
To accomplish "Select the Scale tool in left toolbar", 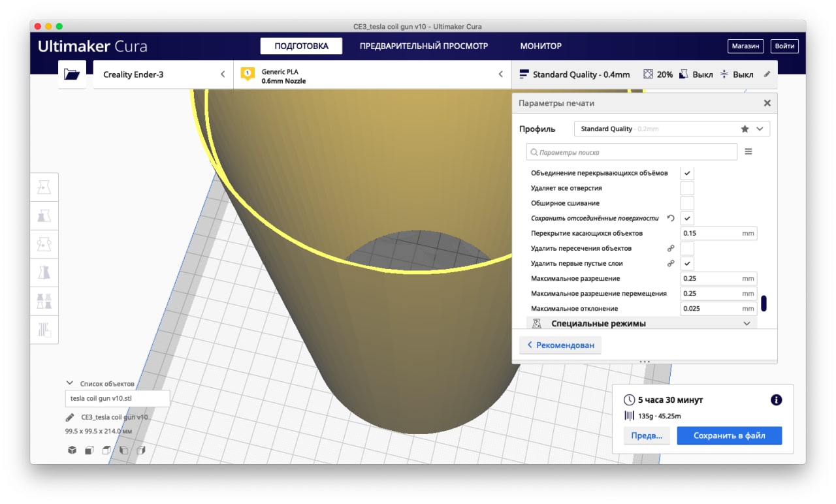I will coord(44,215).
